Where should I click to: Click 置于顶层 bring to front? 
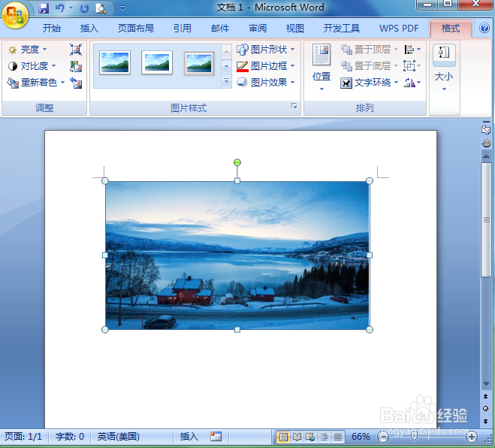(369, 50)
